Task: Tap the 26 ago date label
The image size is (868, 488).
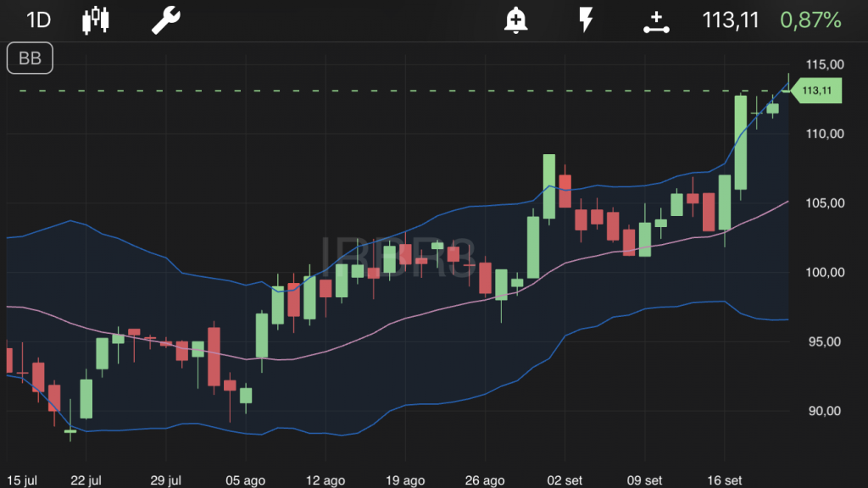Action: coord(485,480)
